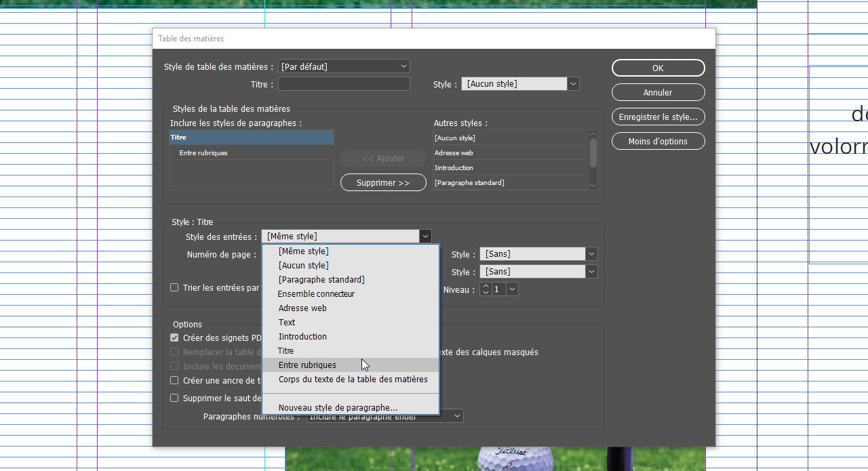Click scroll down arrow of Autres styles
The width and height of the screenshot is (868, 471).
593,185
